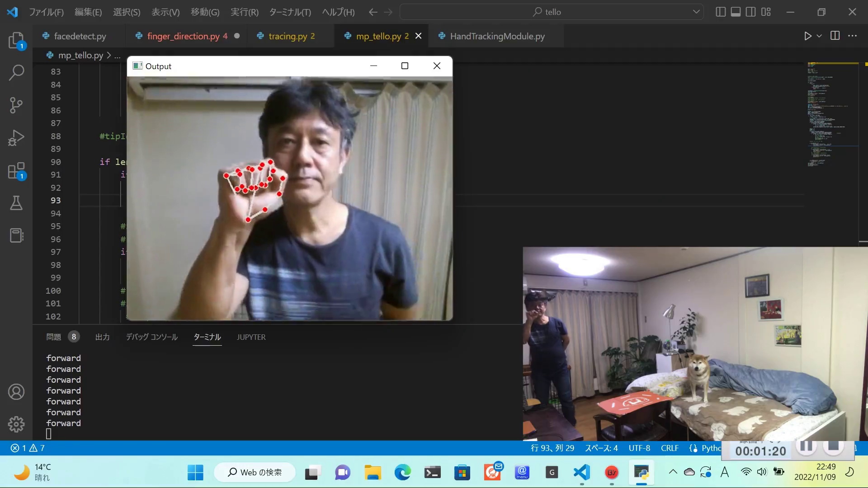The image size is (868, 488).
Task: Close the mp_tello.py tab
Action: coord(419,36)
